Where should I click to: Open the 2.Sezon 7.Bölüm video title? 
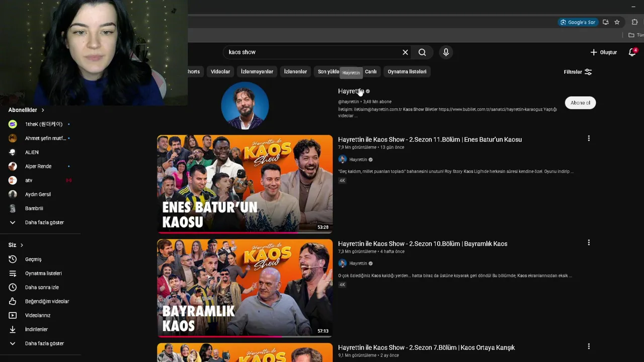[426, 347]
